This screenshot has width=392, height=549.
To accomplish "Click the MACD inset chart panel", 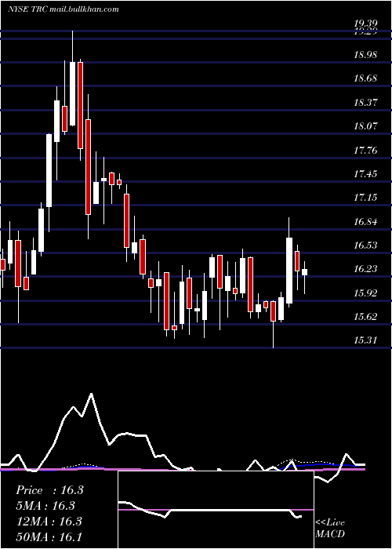I will pos(216,510).
